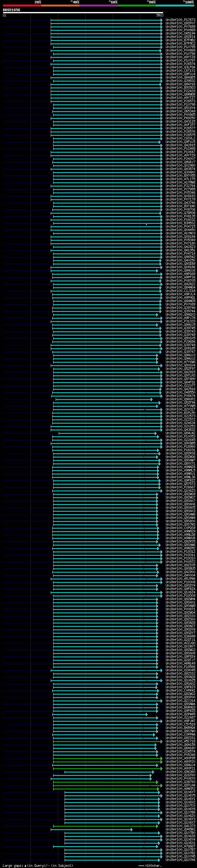Viewport: 197px width, 868px height.
Task: Click the green alignment bar for UniRef100_A5C718
Action: [x=108, y=741]
